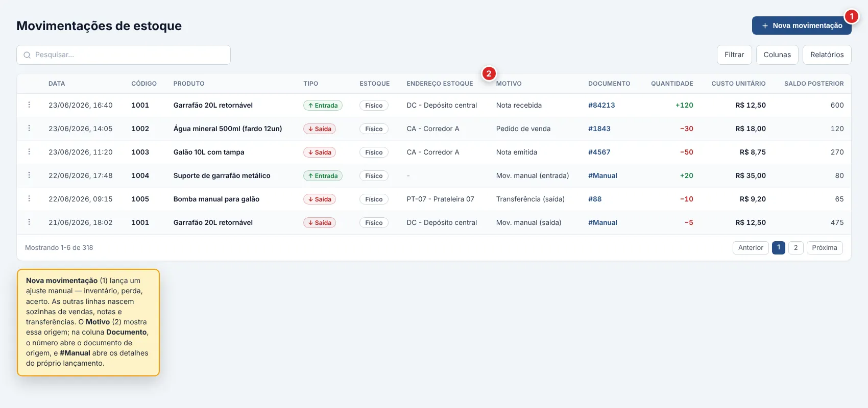Screen dimensions: 868x408
Task: Open row menu for 23/06/2026, 14:05 entry
Action: coord(29,129)
